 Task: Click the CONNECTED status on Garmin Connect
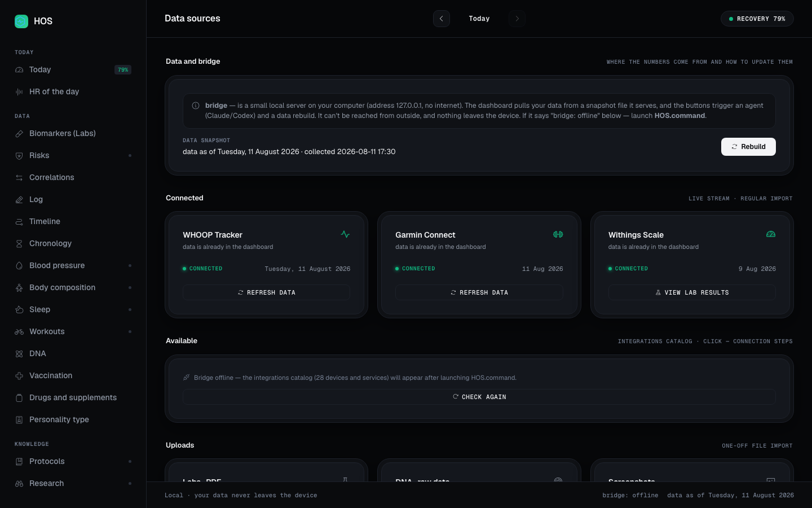415,269
